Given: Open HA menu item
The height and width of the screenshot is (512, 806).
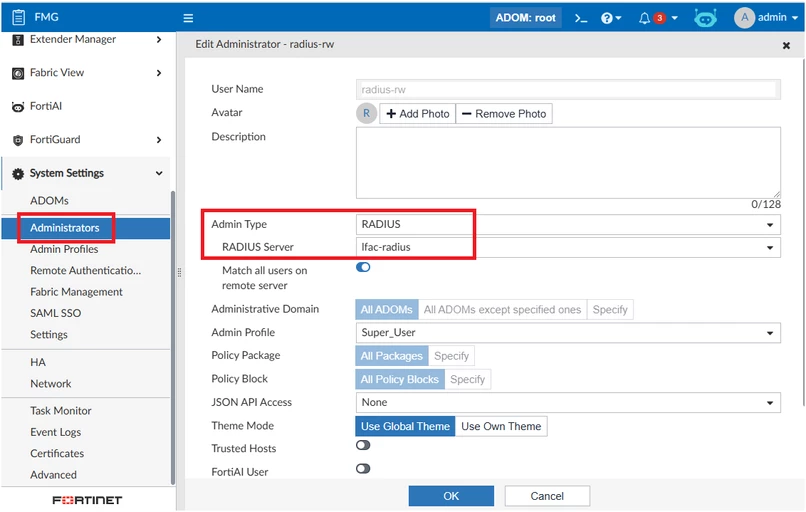Looking at the screenshot, I should tap(38, 362).
